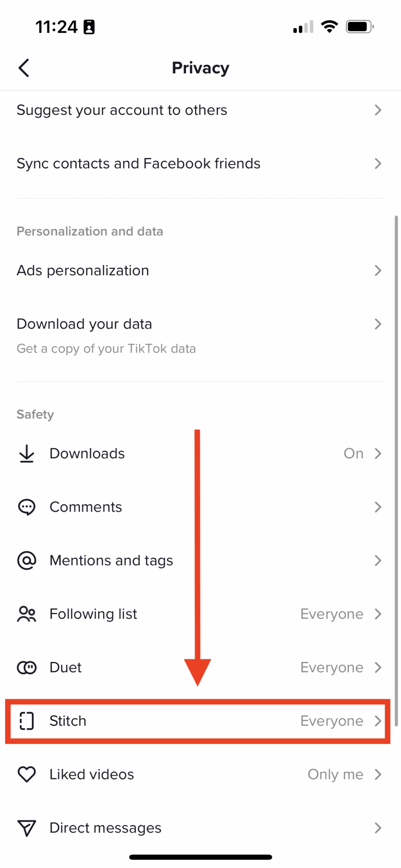Open Sync contacts and Facebook friends

point(139,164)
